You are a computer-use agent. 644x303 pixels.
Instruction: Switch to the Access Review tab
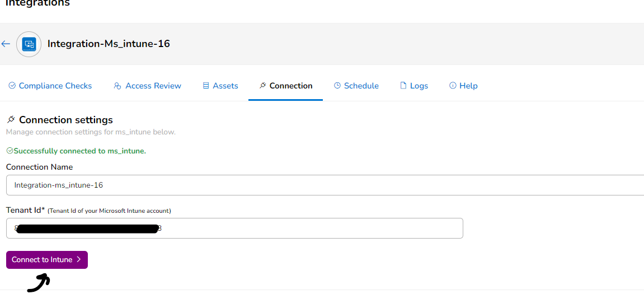148,86
